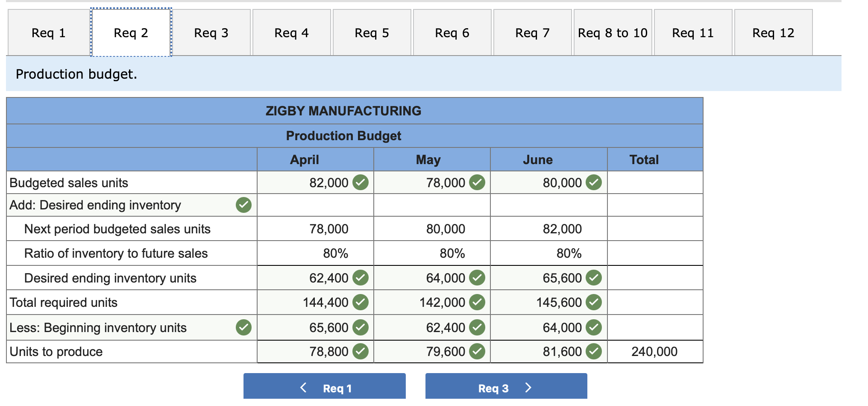Click the checkmark beside June budgeted sales units

tap(594, 182)
